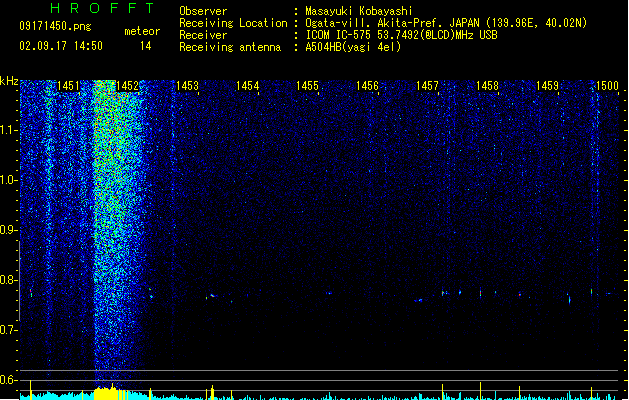Click the date stamp 02.09.17 14:50

pyautogui.click(x=61, y=46)
